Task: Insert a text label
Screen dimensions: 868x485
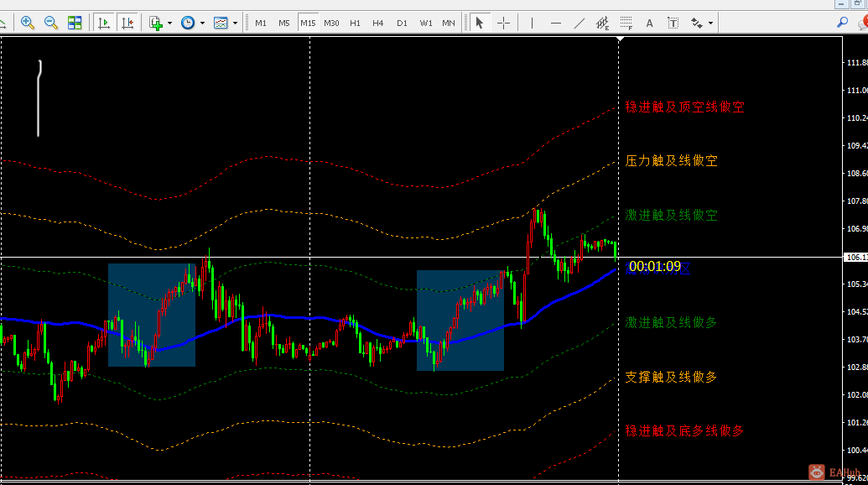Action: (673, 23)
